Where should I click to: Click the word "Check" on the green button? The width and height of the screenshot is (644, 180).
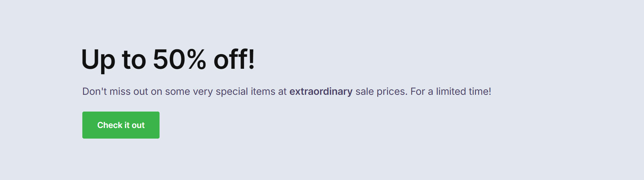click(x=110, y=125)
